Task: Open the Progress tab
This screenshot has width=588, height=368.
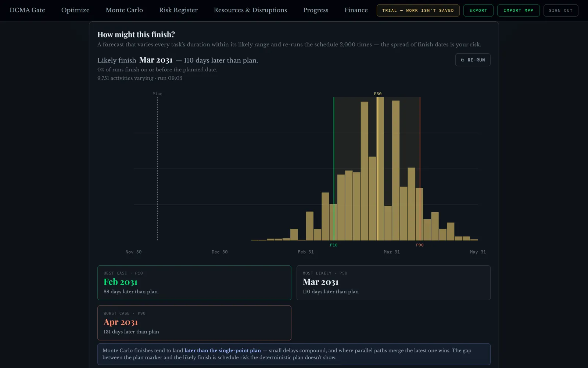Action: (316, 10)
